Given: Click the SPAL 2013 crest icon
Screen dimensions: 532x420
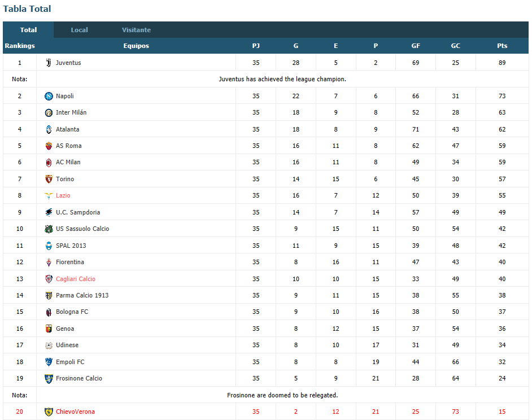Looking at the screenshot, I should (x=49, y=246).
